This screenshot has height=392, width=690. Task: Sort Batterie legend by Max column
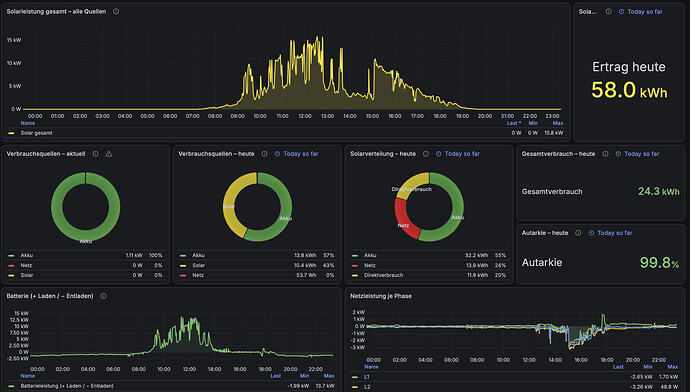pos(329,376)
